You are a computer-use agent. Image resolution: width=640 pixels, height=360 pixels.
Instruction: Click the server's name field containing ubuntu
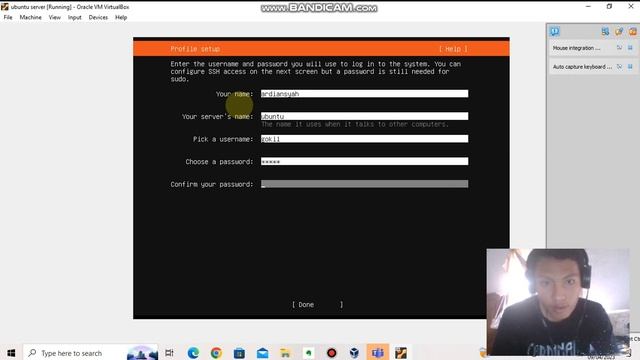tap(364, 116)
